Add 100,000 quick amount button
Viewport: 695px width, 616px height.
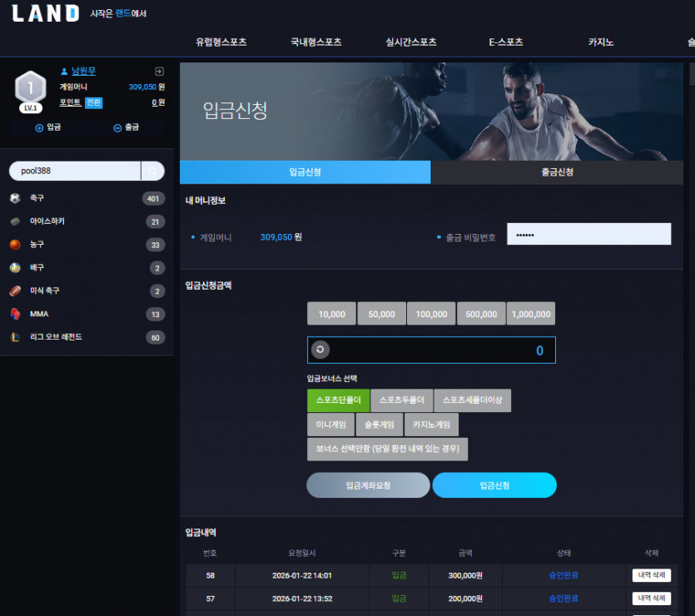tap(431, 314)
